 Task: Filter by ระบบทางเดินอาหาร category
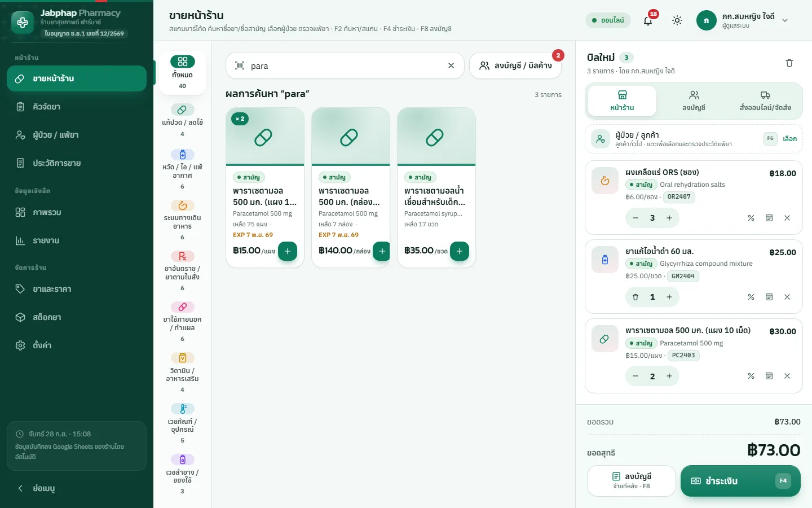[182, 220]
